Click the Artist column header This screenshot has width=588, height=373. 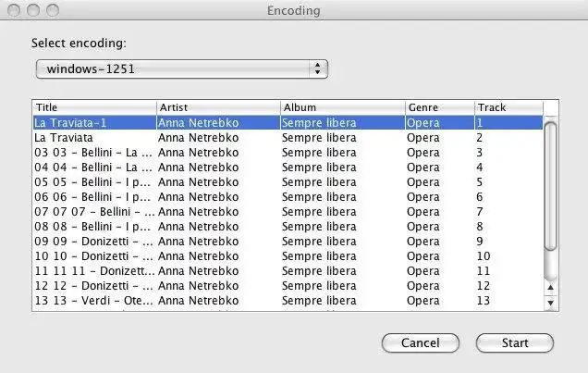[x=217, y=107]
